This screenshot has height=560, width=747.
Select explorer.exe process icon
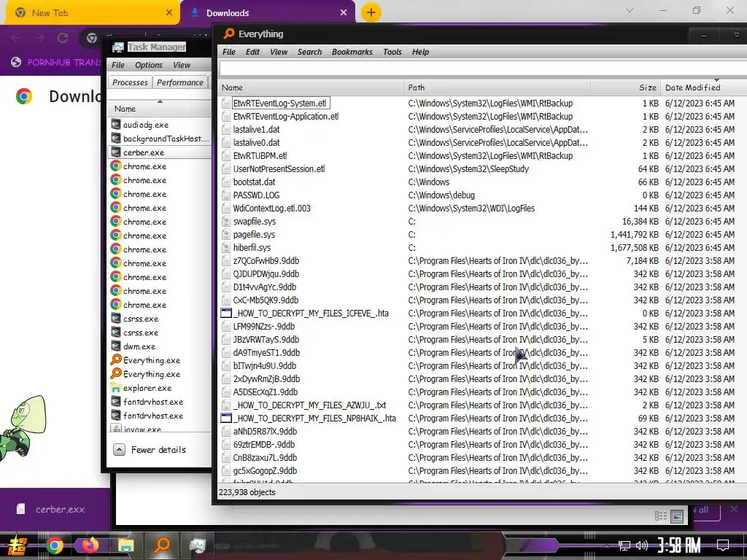click(x=115, y=388)
